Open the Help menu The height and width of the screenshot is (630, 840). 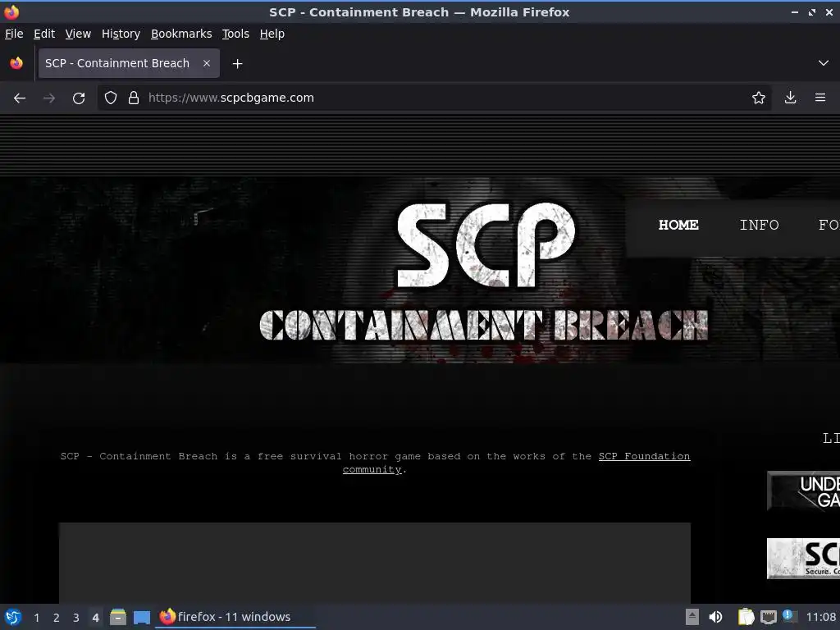(272, 34)
